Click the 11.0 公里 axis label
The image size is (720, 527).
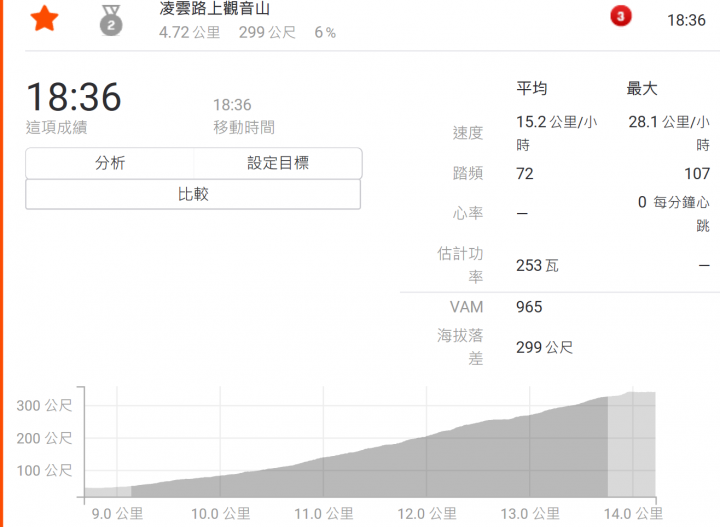(324, 514)
